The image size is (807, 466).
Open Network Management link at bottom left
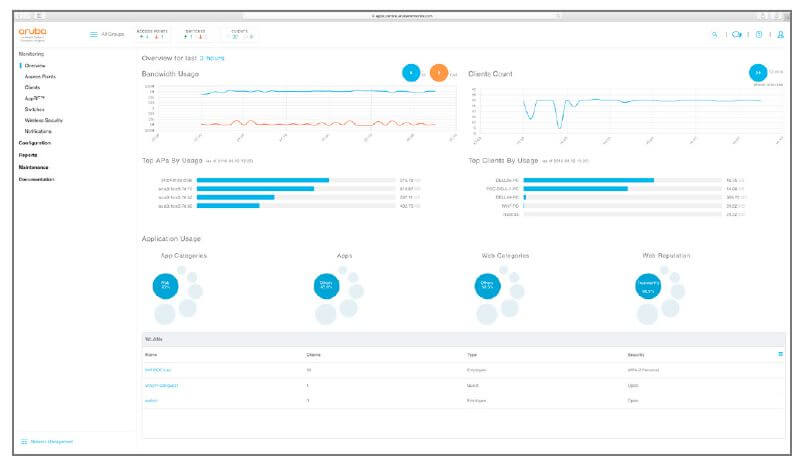coord(51,442)
